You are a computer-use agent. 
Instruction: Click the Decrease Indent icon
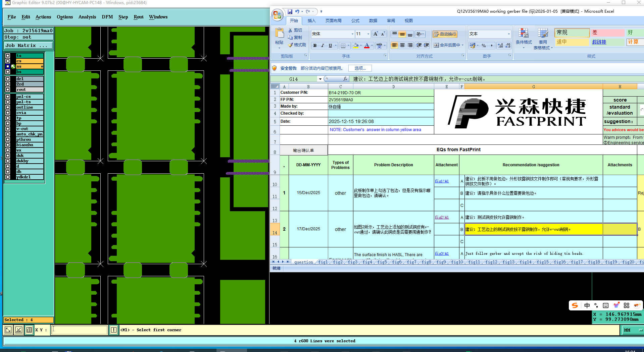(x=419, y=45)
